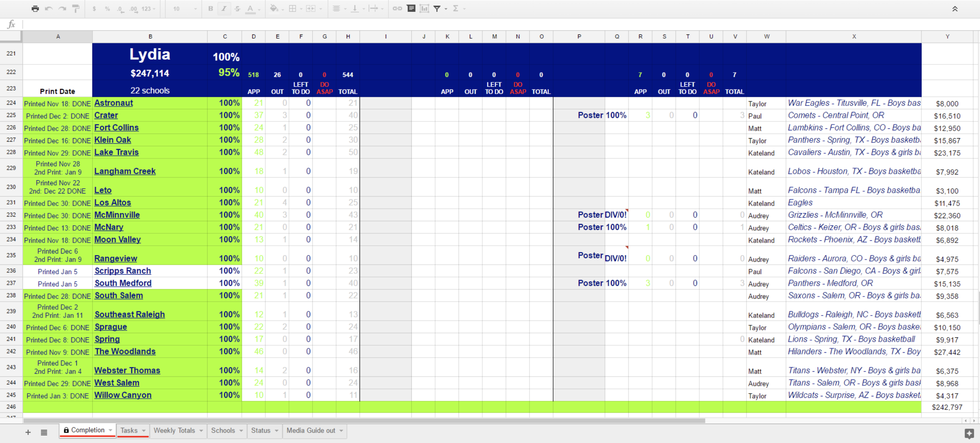Click the paint format roller icon
The image size is (980, 443).
76,9
